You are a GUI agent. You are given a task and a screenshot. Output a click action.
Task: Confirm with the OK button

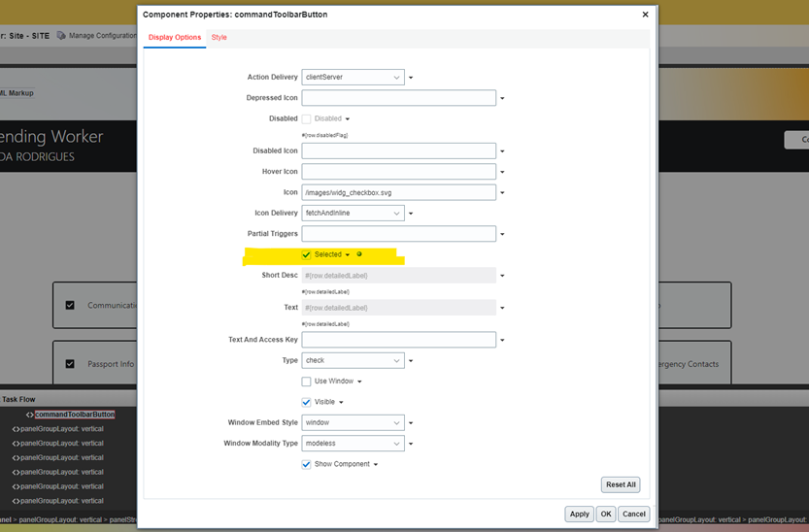[606, 514]
